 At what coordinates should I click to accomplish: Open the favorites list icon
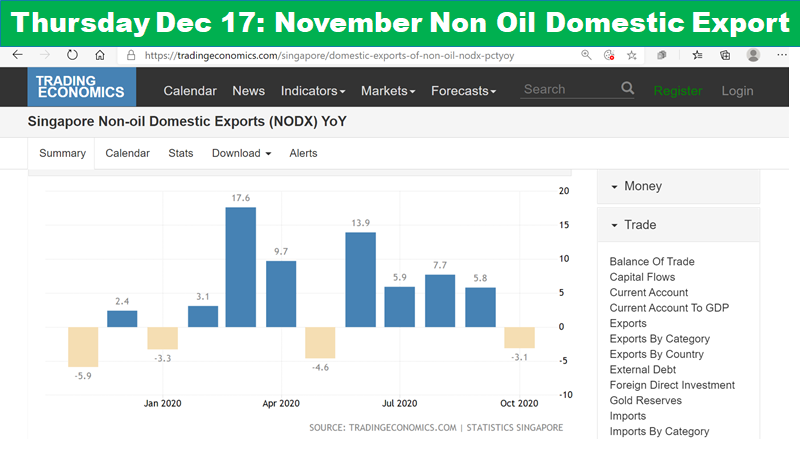click(697, 55)
